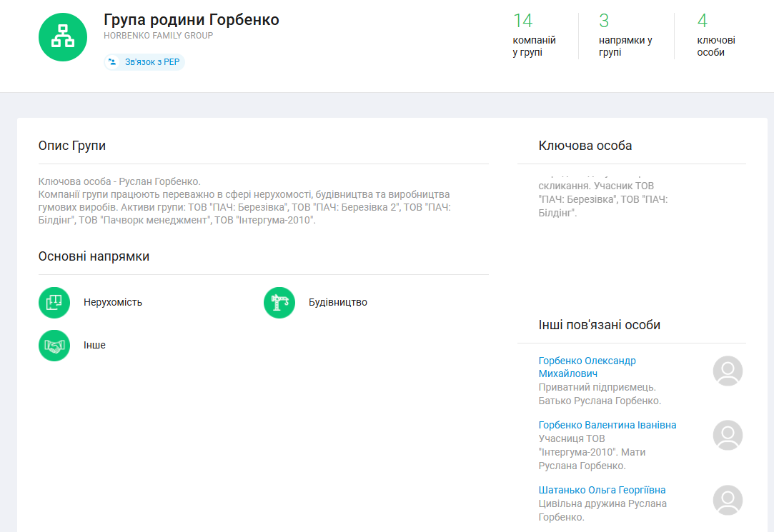Click the key person text mentioning ПАЧ: Березівка
Viewport: 774px width, 532px height.
602,199
